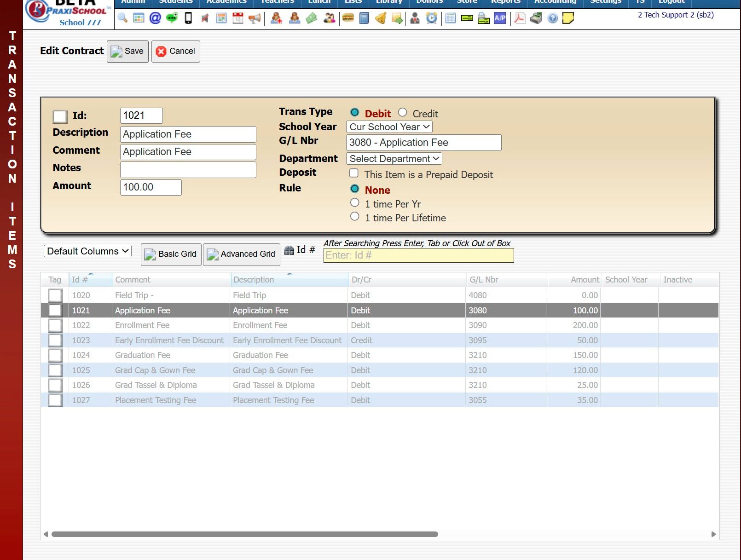This screenshot has width=741, height=560.
Task: Open the Select Department dropdown
Action: tap(394, 159)
